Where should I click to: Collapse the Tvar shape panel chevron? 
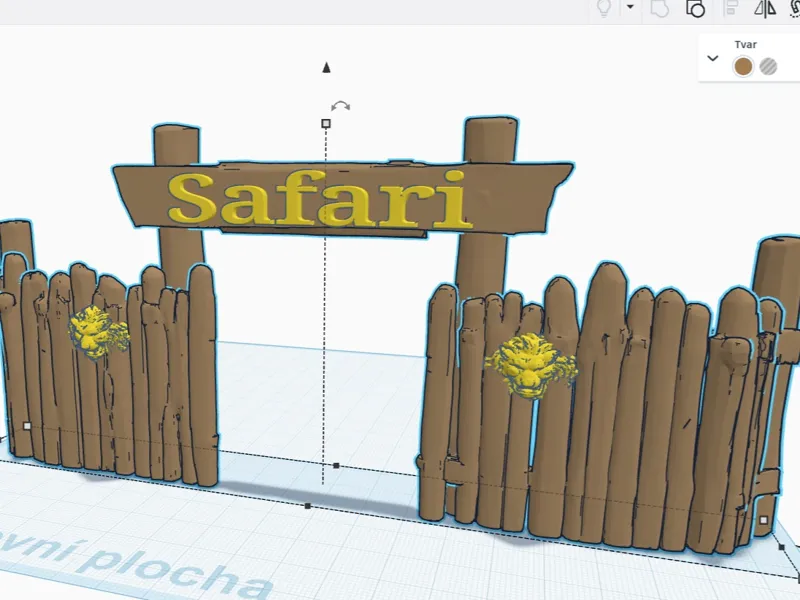click(x=713, y=58)
